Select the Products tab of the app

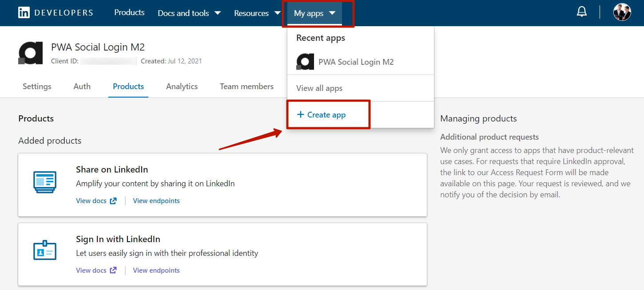(x=128, y=86)
